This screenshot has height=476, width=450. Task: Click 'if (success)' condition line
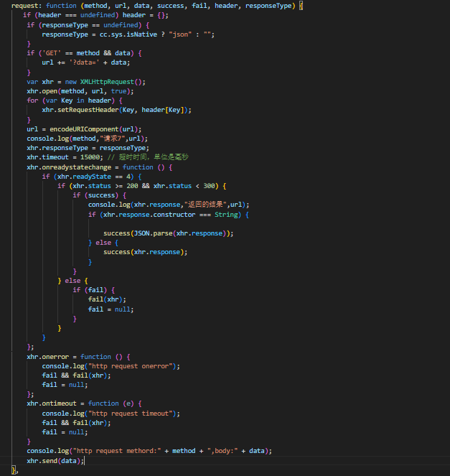pyautogui.click(x=100, y=195)
